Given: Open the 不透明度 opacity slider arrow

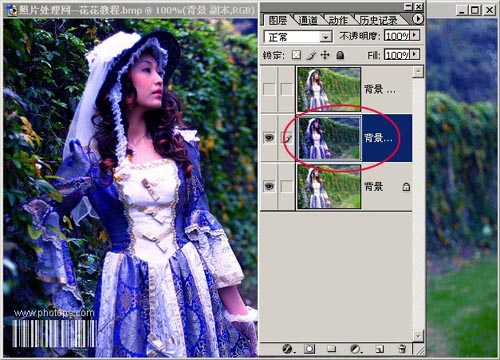Looking at the screenshot, I should (x=414, y=35).
